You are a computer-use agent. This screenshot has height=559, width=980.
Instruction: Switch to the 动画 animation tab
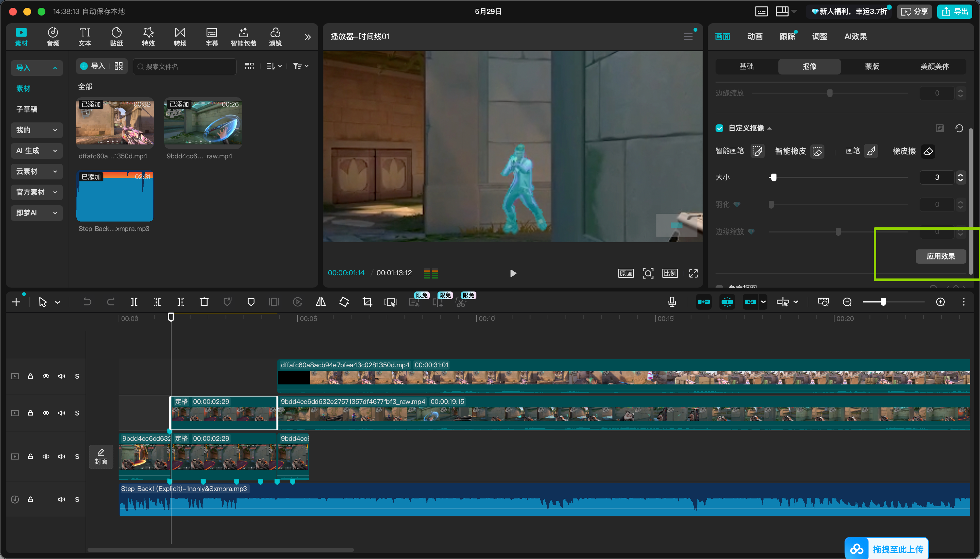(x=754, y=37)
